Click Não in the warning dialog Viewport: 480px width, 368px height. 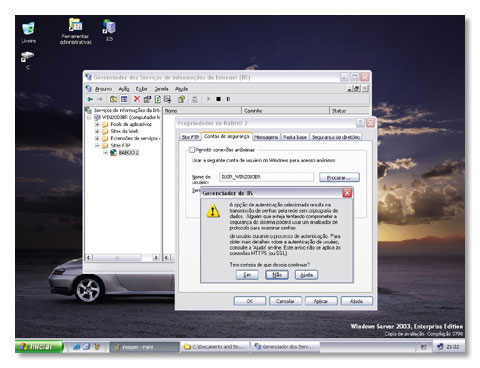[x=277, y=275]
